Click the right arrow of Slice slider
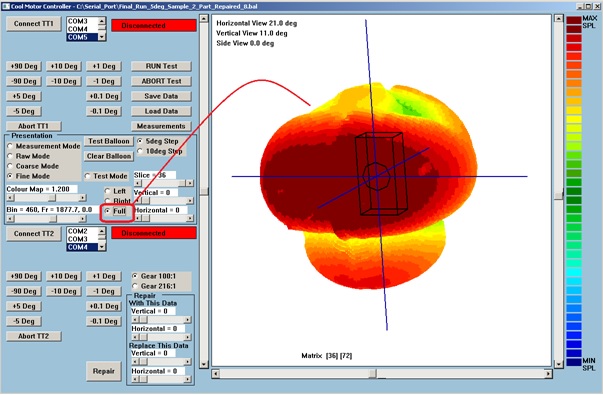Screen dimensions: 603x395 190,183
